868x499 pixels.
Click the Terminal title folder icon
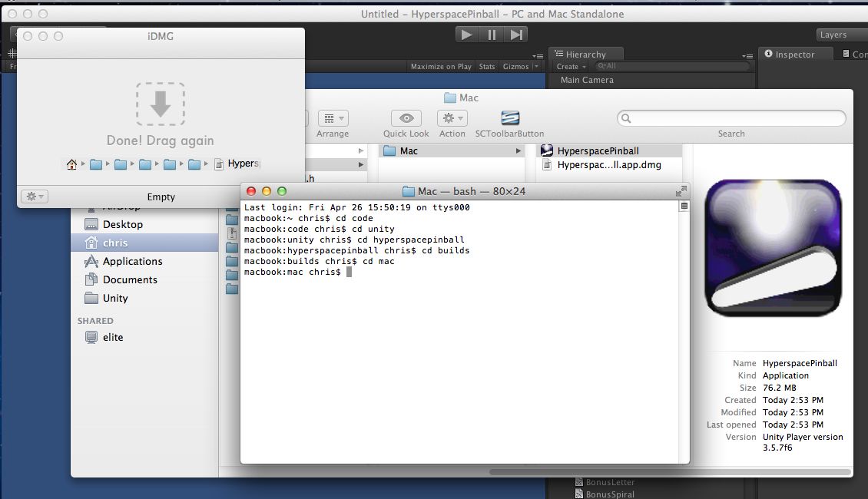[x=409, y=191]
